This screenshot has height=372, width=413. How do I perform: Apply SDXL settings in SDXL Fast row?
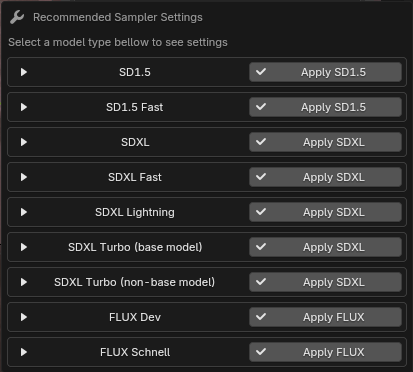325,177
